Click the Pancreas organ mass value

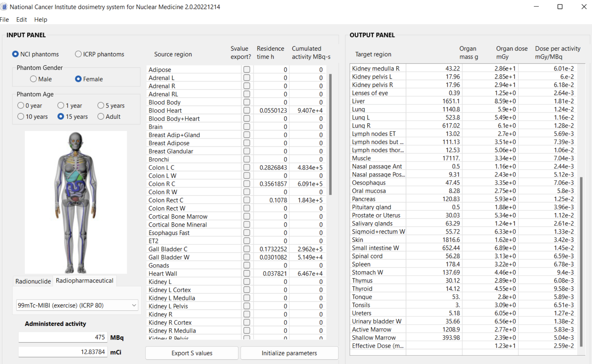[451, 199]
